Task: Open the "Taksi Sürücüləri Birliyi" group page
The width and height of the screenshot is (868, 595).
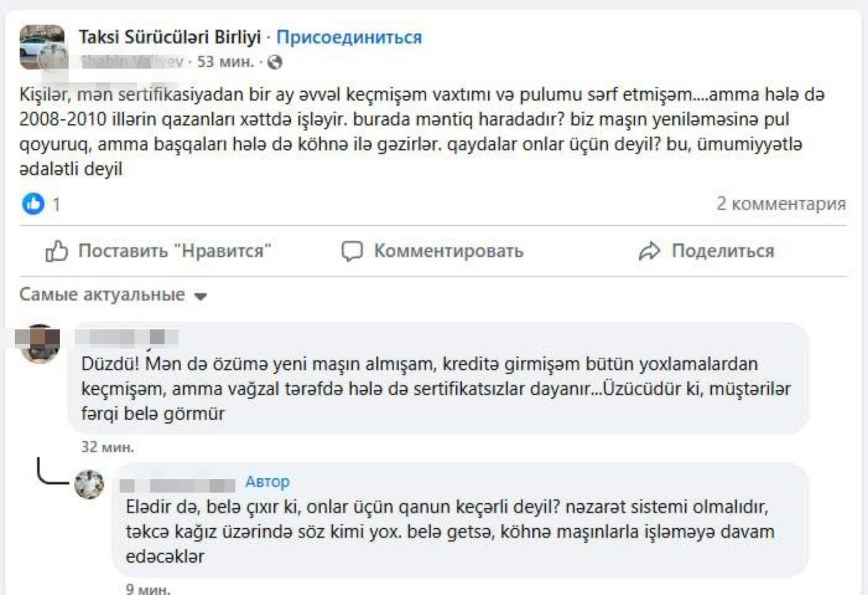Action: click(170, 37)
